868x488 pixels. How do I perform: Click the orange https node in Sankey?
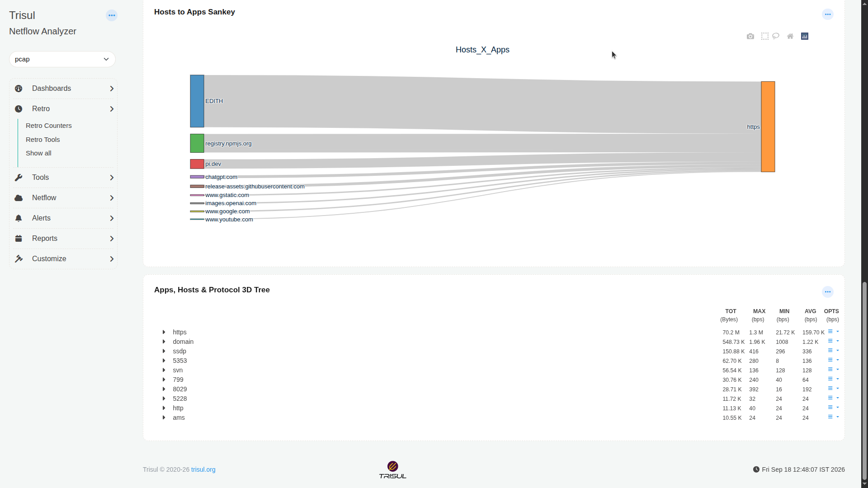(768, 127)
